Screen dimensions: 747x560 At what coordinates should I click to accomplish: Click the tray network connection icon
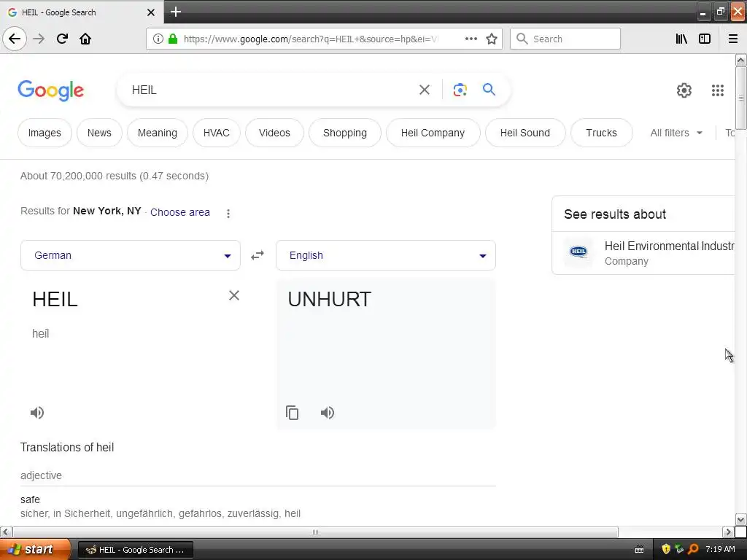point(679,549)
